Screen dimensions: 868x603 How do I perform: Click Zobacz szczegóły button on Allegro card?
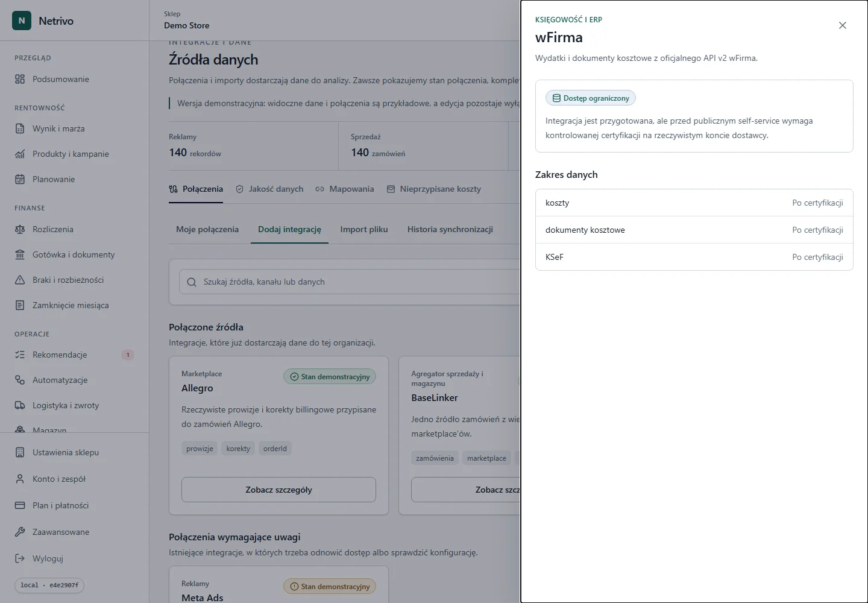(x=278, y=490)
